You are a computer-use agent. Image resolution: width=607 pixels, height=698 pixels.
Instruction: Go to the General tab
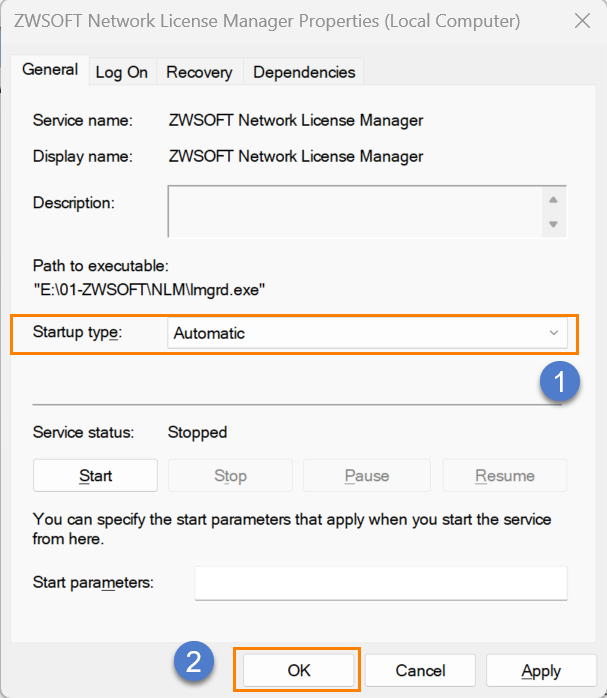50,70
